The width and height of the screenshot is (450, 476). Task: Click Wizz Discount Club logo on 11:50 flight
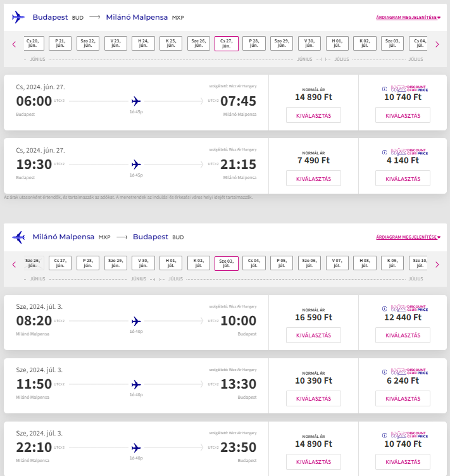coord(405,371)
